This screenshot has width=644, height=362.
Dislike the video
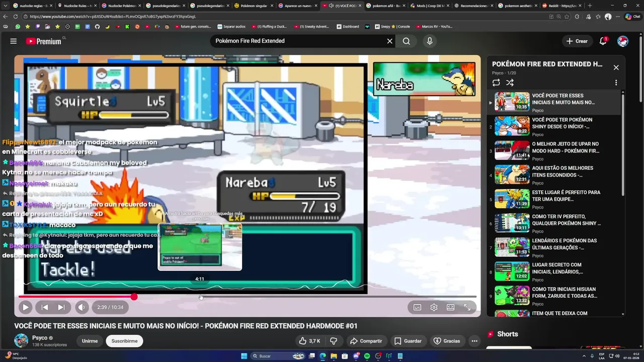click(x=333, y=341)
